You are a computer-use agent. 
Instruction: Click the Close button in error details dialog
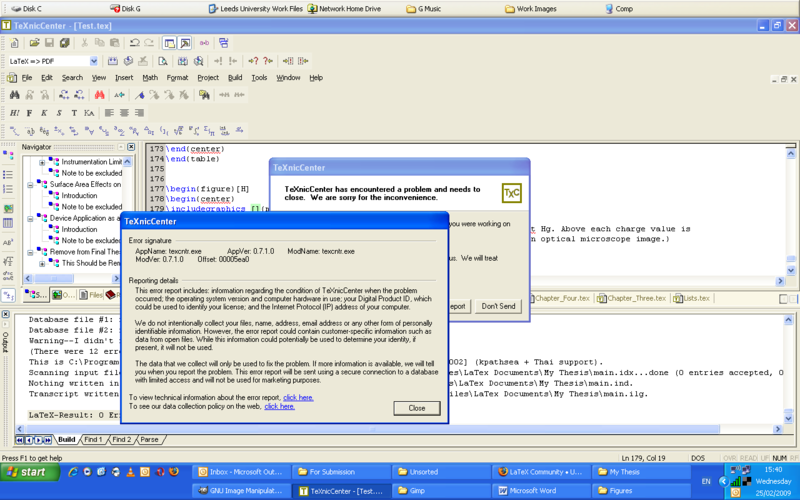416,408
